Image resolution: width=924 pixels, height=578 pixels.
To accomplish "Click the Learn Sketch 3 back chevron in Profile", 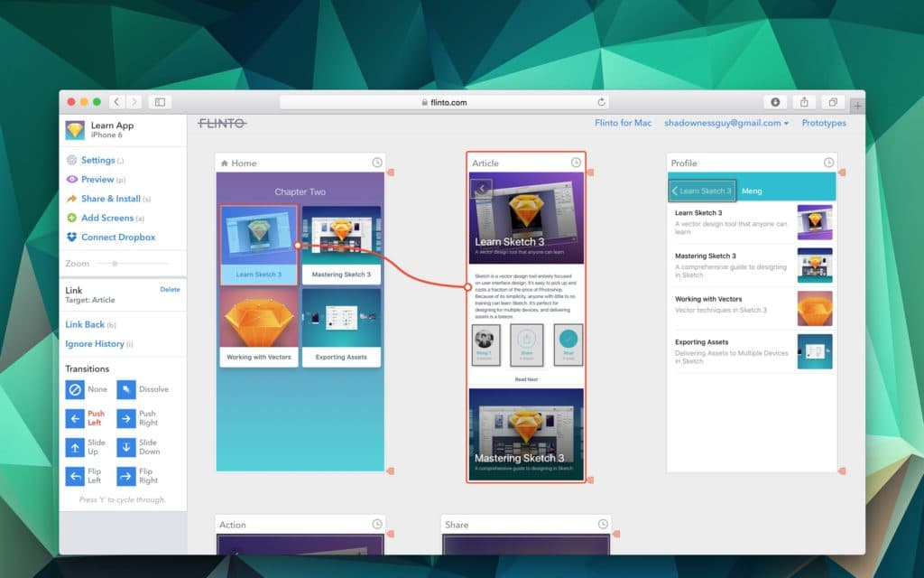I will click(678, 191).
